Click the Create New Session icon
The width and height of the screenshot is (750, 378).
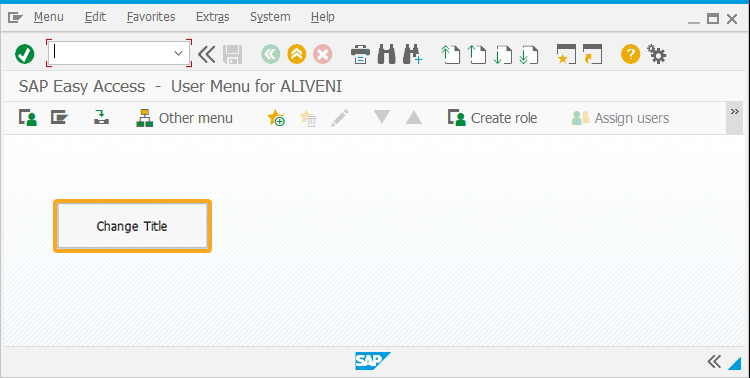point(566,54)
